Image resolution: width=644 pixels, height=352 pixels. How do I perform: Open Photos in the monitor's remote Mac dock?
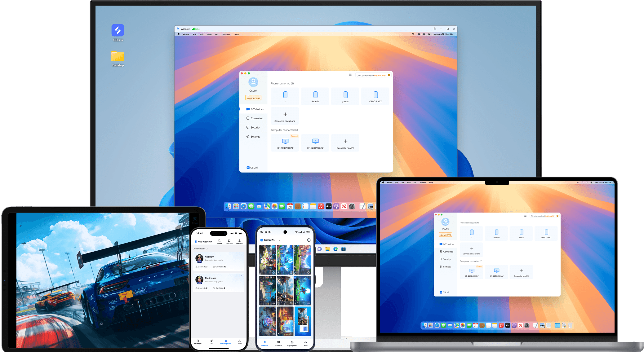coord(274,206)
